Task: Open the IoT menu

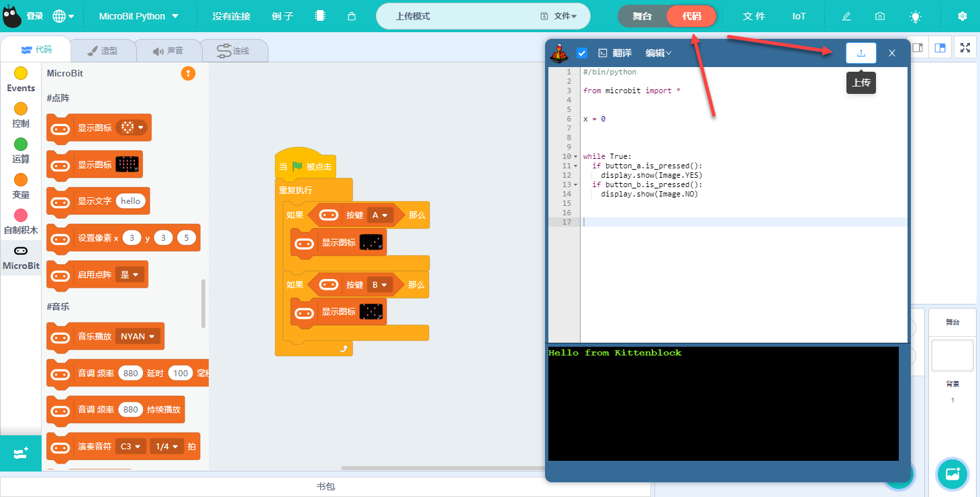Action: (x=799, y=16)
